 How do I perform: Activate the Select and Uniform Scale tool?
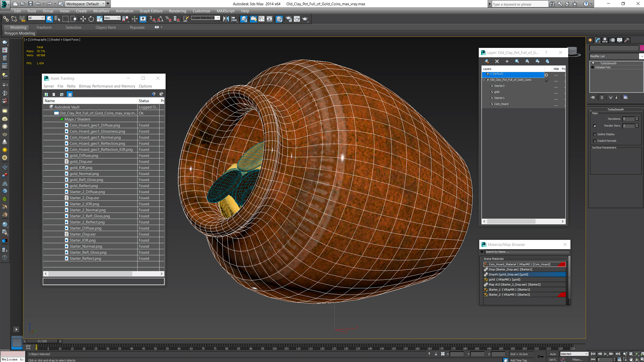point(99,19)
